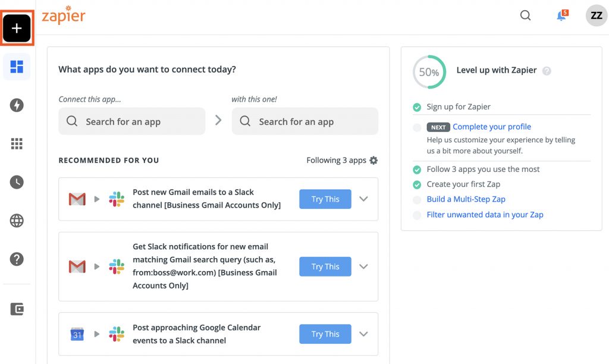This screenshot has height=364, width=609.
Task: Open Filter unwanted data in your Zap link
Action: click(x=485, y=215)
